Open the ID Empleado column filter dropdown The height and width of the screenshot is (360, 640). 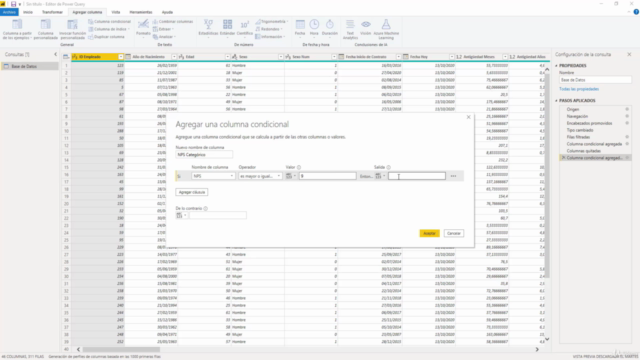click(121, 57)
